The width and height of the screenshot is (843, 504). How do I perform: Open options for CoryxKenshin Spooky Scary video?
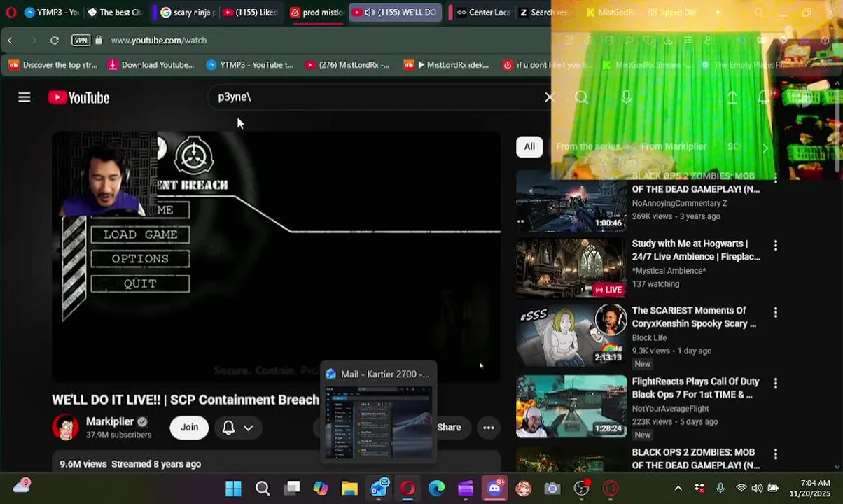pos(775,312)
